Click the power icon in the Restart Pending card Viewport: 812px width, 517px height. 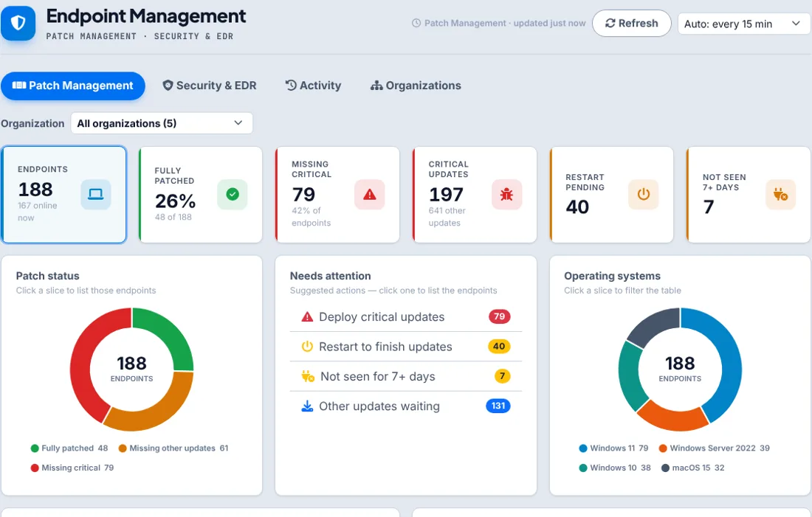point(643,195)
